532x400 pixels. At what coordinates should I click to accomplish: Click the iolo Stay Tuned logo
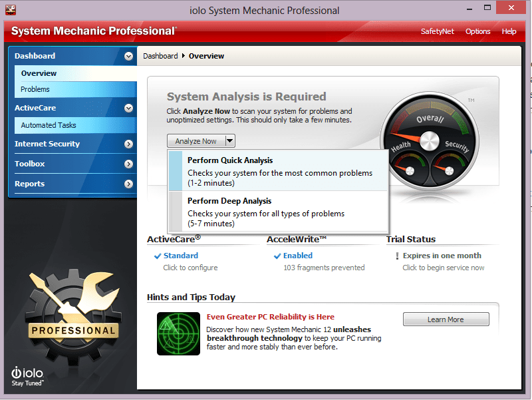click(x=27, y=377)
